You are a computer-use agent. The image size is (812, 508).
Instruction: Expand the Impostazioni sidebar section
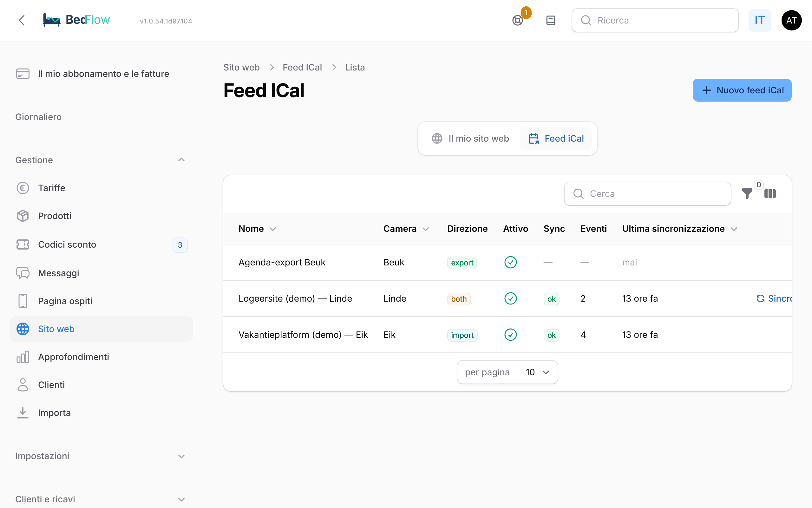[101, 456]
